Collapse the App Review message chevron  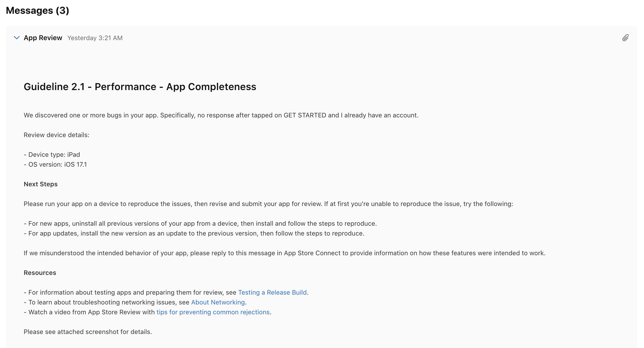point(16,38)
